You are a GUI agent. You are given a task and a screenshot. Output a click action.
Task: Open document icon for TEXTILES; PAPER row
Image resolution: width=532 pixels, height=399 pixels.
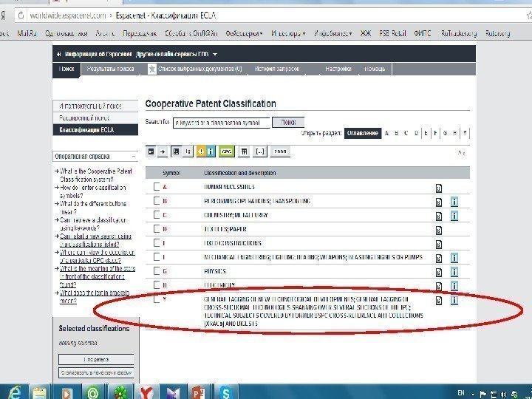coord(439,230)
